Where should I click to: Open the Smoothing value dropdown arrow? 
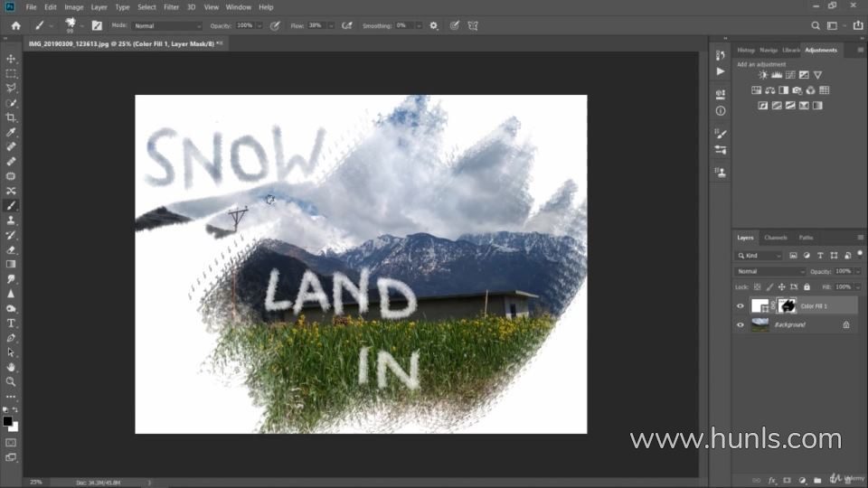click(419, 25)
